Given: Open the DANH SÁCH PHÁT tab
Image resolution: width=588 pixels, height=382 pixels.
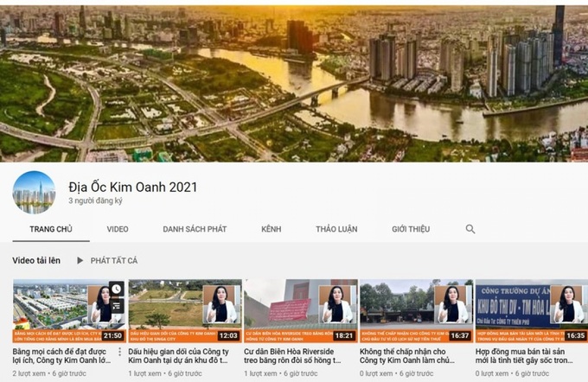Looking at the screenshot, I should pos(195,229).
